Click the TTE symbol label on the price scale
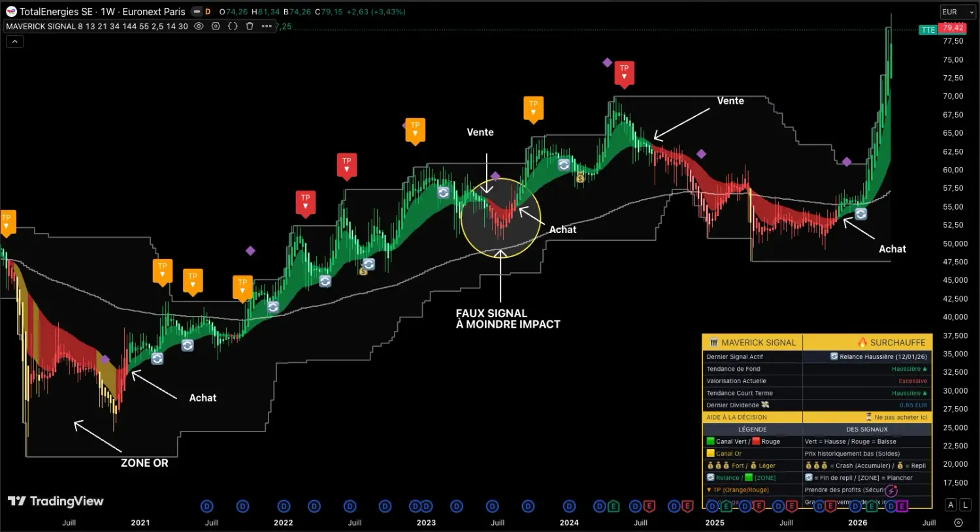This screenshot has width=980, height=532. 928,30
